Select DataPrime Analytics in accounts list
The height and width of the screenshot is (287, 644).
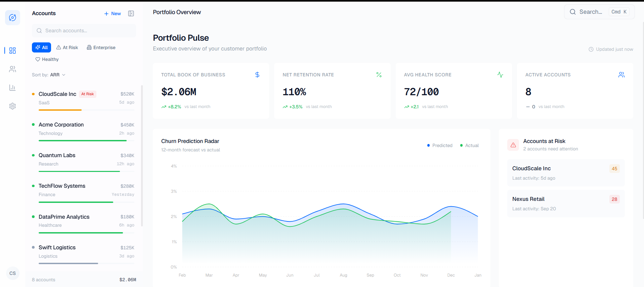tap(83, 224)
